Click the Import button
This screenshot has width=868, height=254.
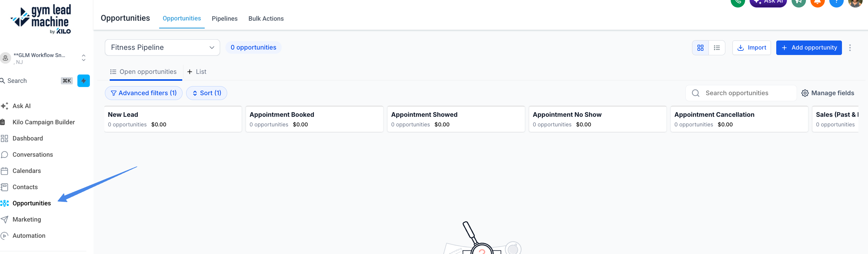point(751,48)
